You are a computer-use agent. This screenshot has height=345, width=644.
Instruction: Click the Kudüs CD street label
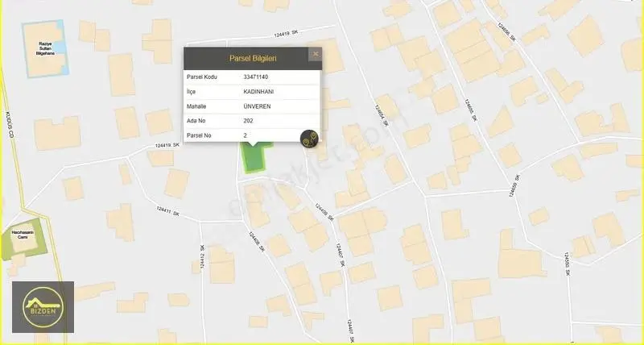(x=10, y=124)
